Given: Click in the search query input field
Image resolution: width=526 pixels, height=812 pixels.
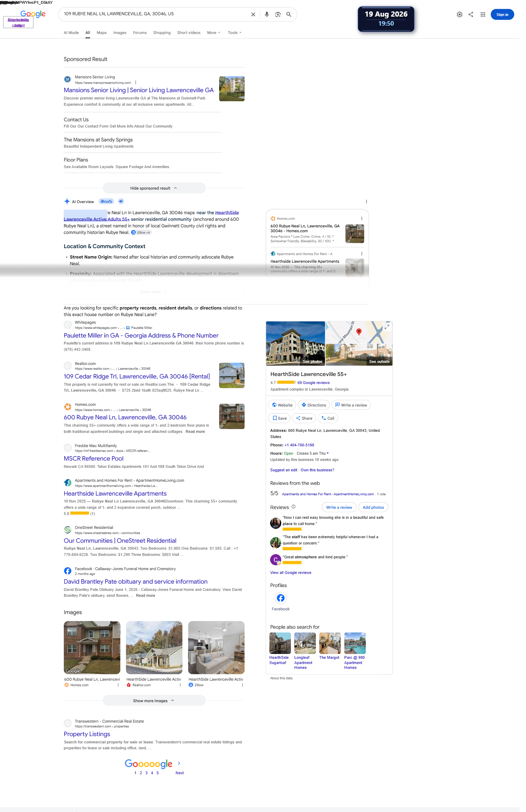Looking at the screenshot, I should [154, 14].
